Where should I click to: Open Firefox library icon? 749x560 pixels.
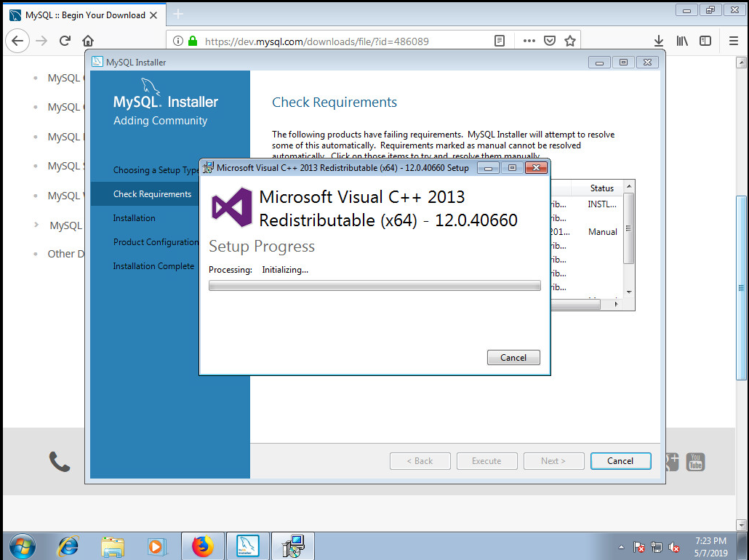682,41
